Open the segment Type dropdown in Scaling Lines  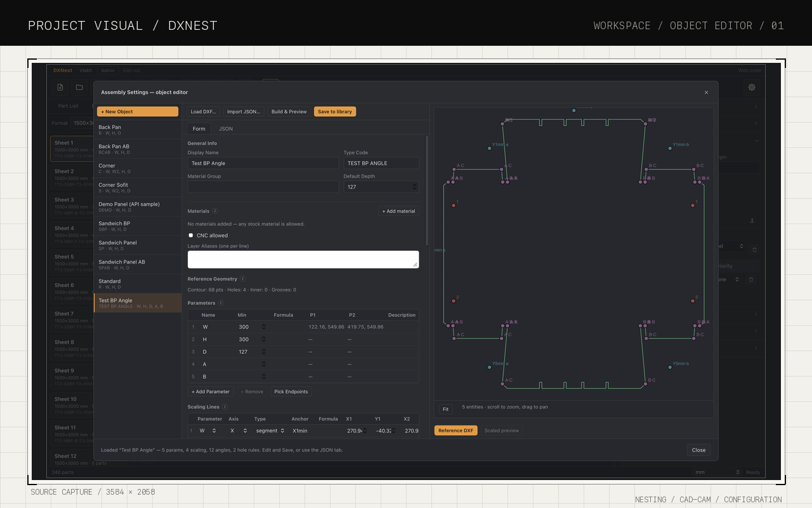coord(270,431)
